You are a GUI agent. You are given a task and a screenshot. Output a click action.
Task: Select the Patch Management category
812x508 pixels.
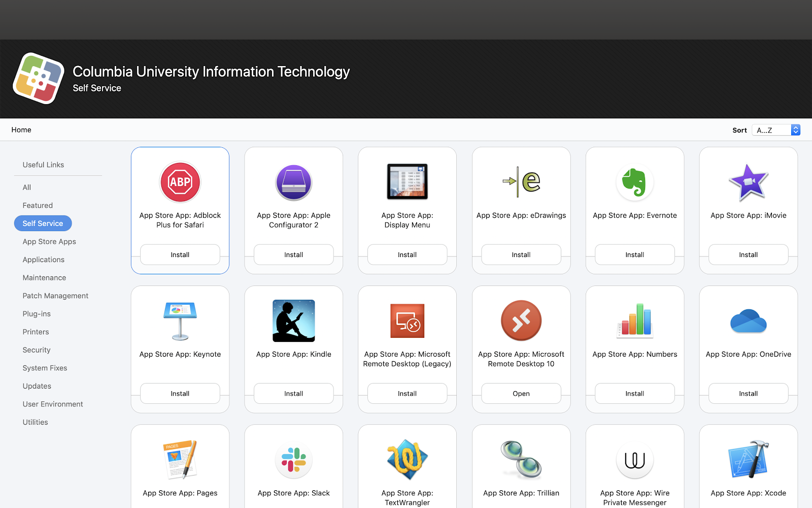coord(55,296)
